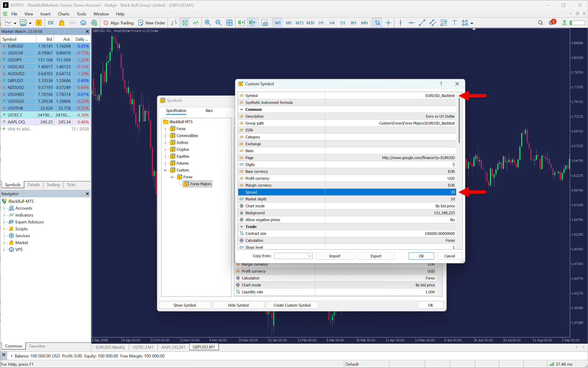Expand the Commodities tree folder
The height and width of the screenshot is (368, 588).
[x=165, y=136]
